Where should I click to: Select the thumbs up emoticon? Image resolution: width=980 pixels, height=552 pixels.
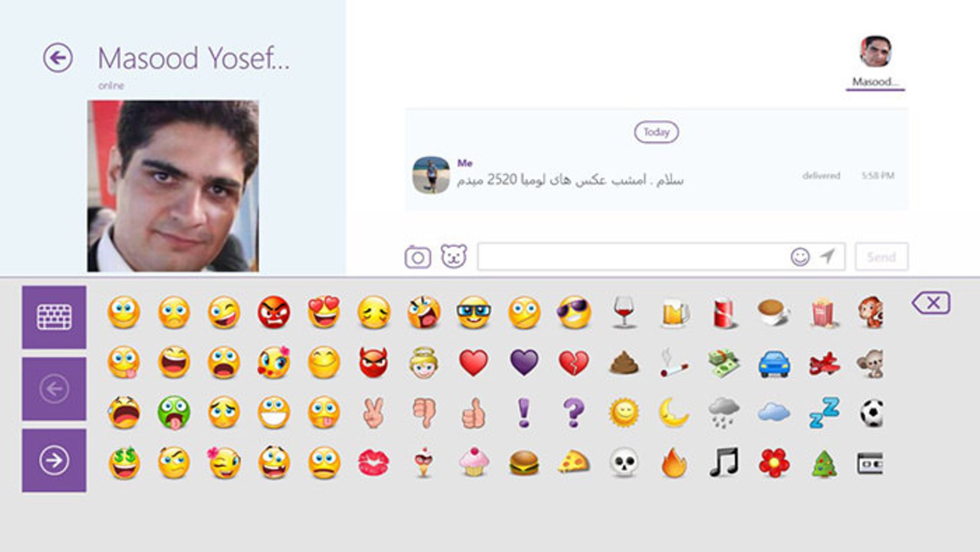tap(473, 413)
